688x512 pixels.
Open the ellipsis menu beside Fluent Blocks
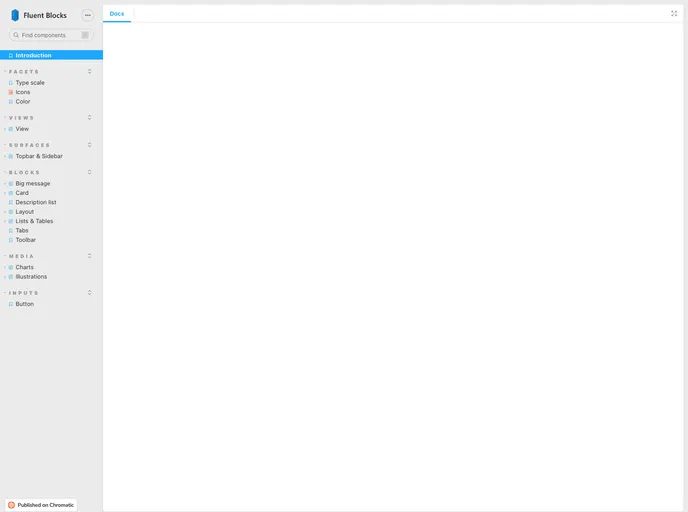(88, 15)
